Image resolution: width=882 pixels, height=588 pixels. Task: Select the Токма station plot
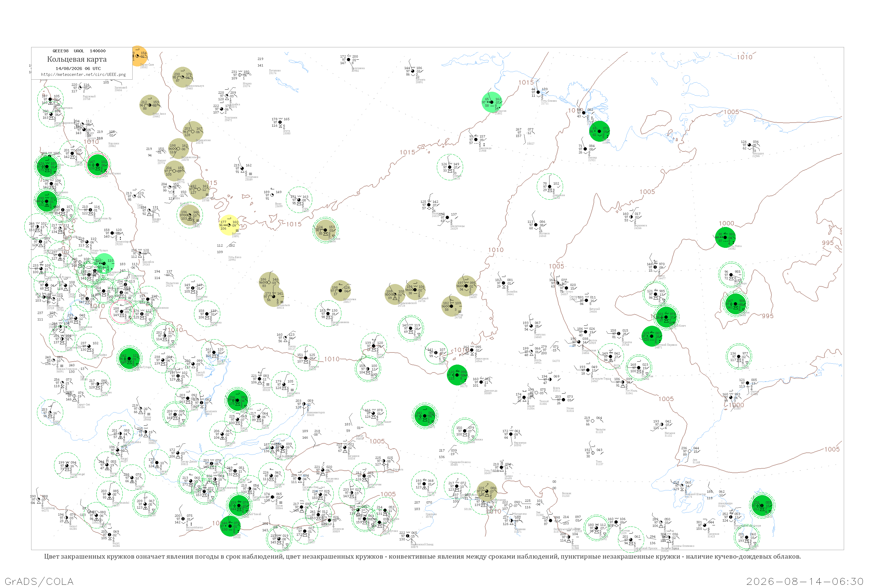click(x=285, y=338)
